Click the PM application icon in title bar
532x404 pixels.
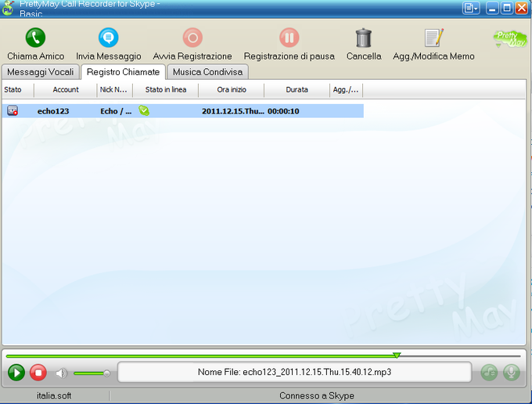pos(8,8)
